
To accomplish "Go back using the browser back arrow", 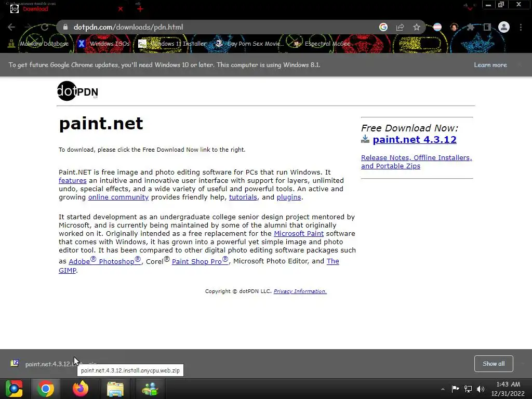I will tap(11, 27).
